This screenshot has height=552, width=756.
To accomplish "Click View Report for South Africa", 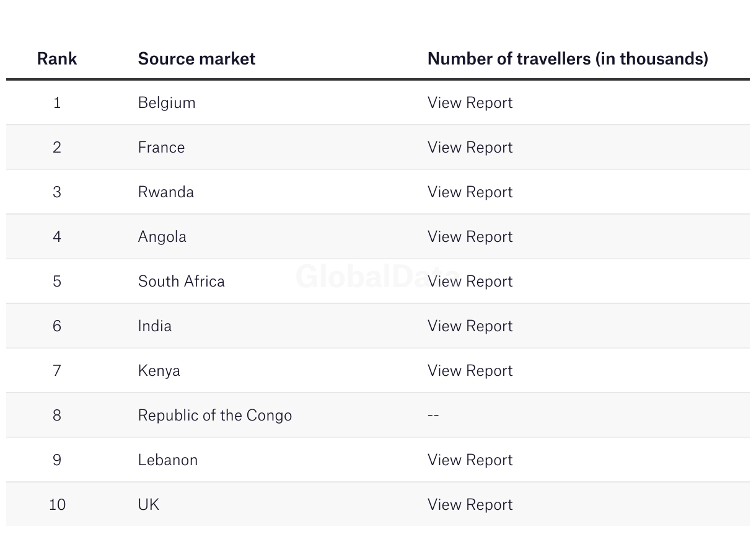I will [470, 282].
